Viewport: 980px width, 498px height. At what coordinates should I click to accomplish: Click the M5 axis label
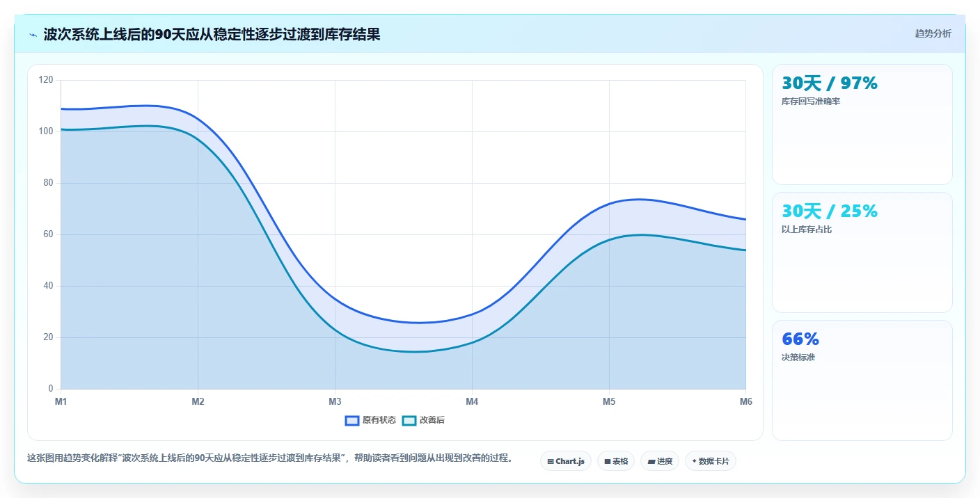coord(609,401)
